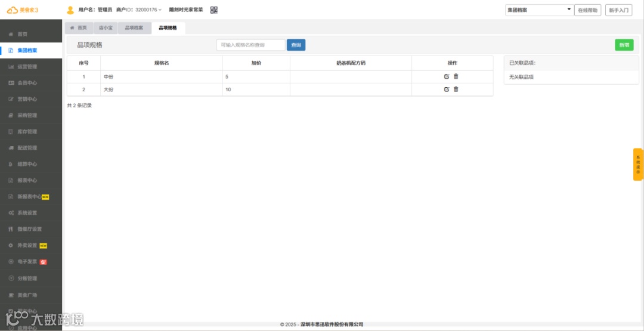
Task: Click the 序号 column header
Action: 84,63
